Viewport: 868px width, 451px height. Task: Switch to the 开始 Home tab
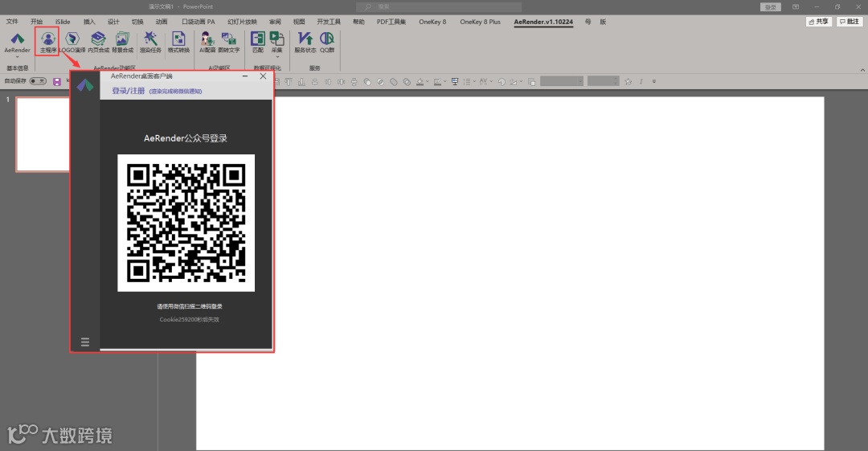pos(36,22)
